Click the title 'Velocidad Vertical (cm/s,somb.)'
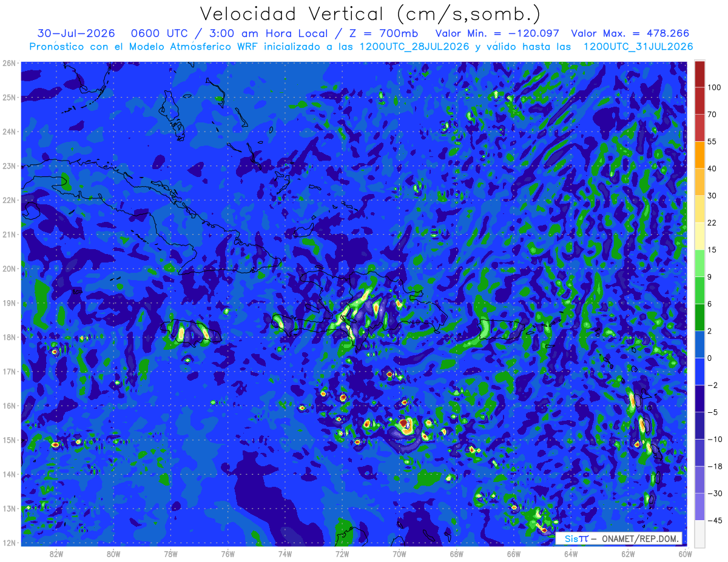 point(370,14)
